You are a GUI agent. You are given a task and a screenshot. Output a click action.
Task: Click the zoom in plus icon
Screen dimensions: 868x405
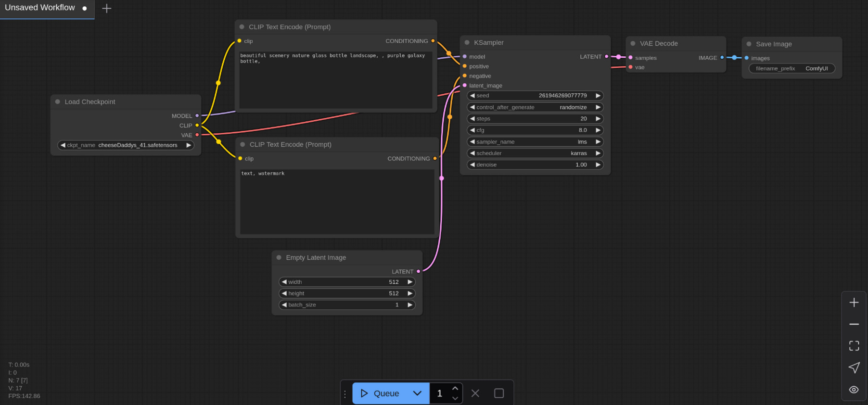click(x=854, y=303)
